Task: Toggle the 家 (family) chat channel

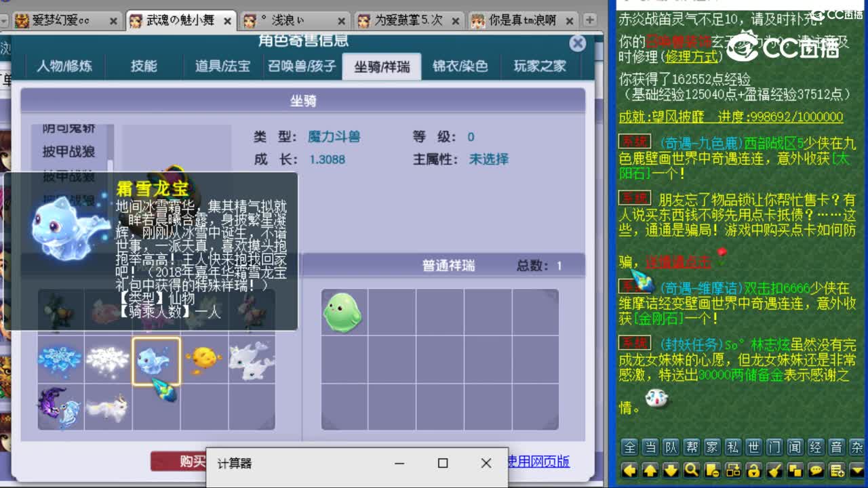Action: (x=713, y=447)
